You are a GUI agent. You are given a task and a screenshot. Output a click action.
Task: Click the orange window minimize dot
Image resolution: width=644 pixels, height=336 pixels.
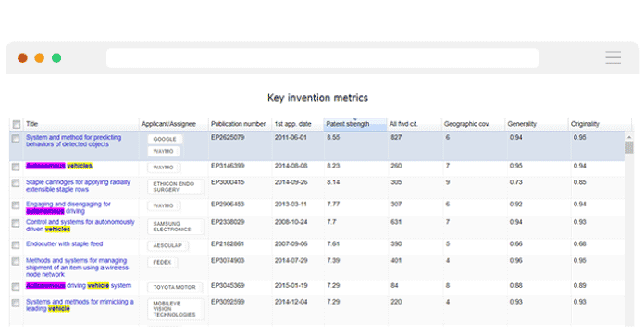point(40,58)
